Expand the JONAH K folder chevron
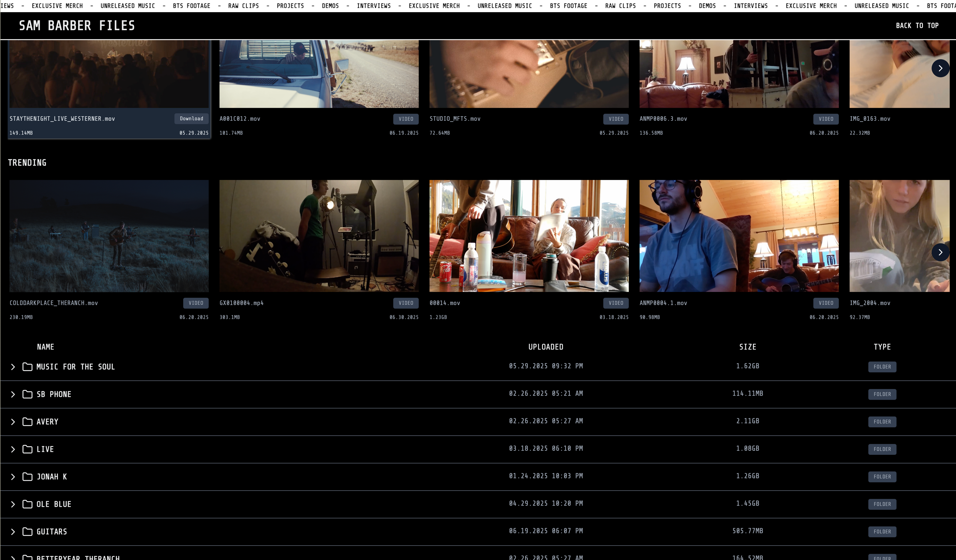The image size is (956, 560). [13, 477]
